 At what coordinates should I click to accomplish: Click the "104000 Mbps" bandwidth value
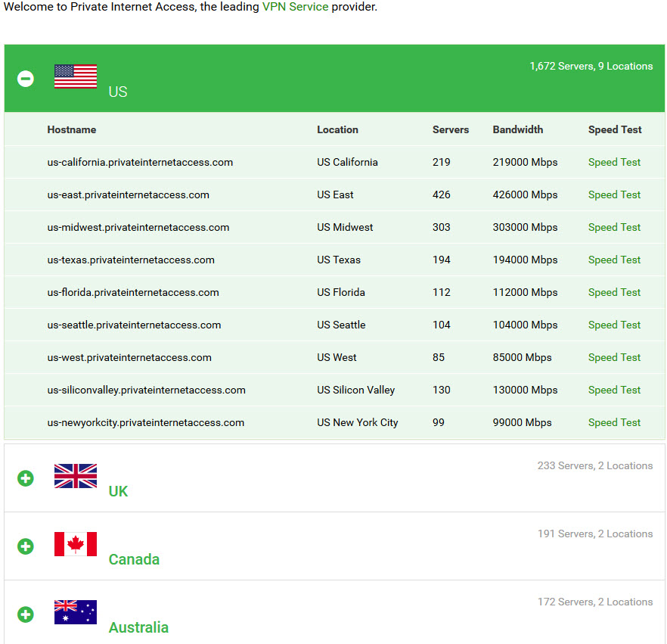click(x=525, y=325)
